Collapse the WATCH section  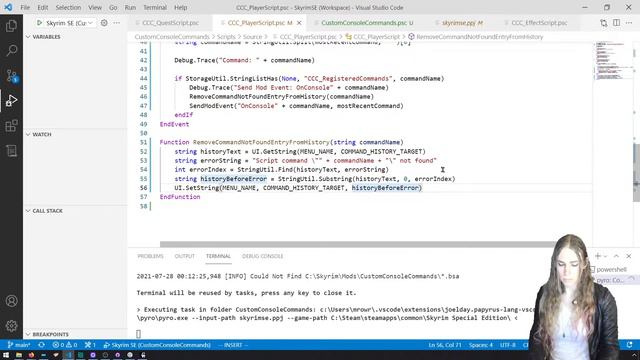[42, 134]
